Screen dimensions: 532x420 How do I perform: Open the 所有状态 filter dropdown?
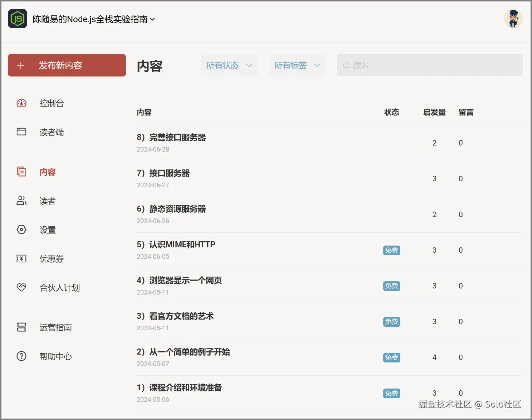coord(229,65)
